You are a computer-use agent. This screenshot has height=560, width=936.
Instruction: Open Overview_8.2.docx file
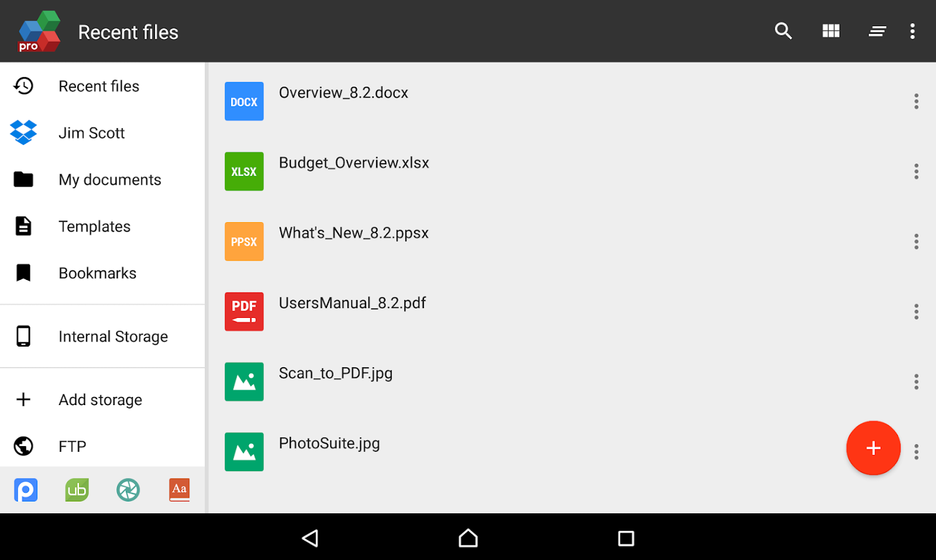tap(343, 93)
